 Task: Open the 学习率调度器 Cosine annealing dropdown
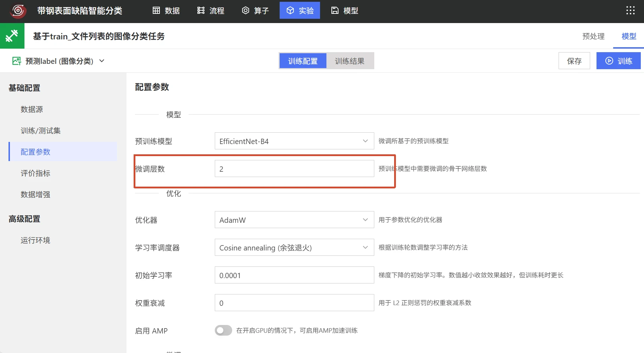(x=294, y=247)
